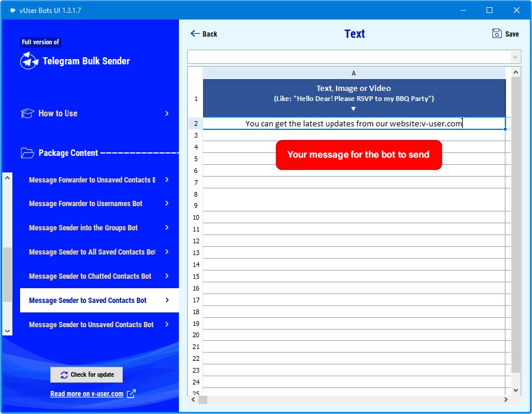Expand Message Forwarder to Usernames Bot chevron
This screenshot has width=532, height=414.
[x=167, y=203]
